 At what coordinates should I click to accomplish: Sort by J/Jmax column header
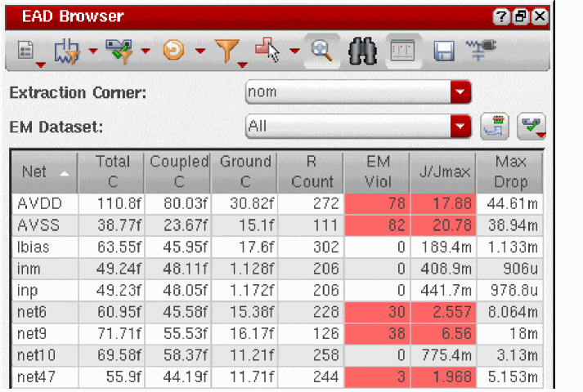tap(443, 172)
